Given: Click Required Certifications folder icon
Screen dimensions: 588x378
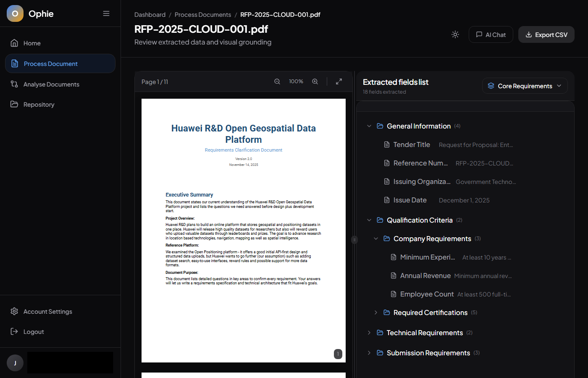Looking at the screenshot, I should (x=387, y=312).
